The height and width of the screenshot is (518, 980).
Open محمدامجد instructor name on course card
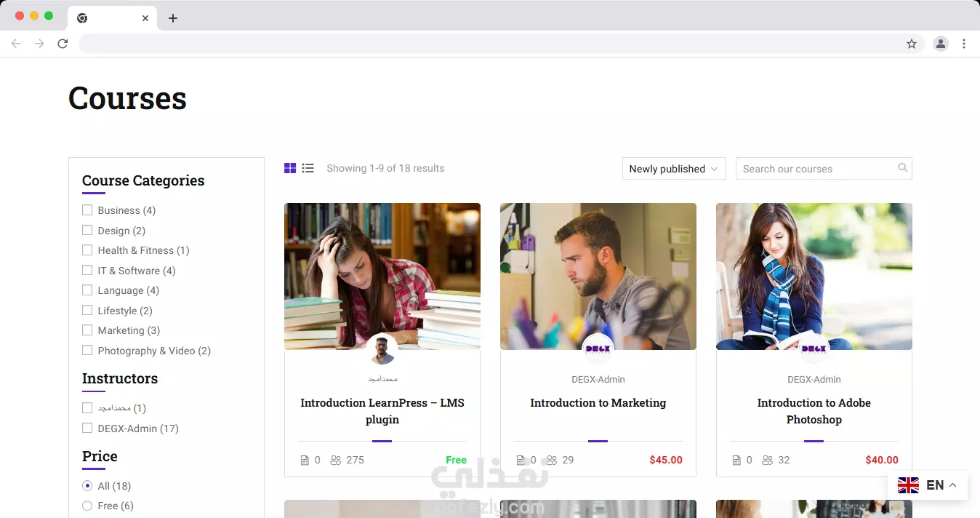382,379
